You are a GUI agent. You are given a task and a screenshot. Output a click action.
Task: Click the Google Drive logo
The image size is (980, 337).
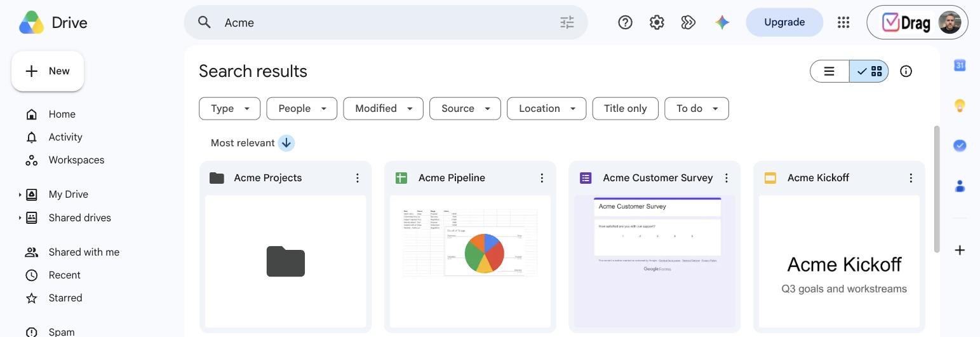pyautogui.click(x=32, y=23)
